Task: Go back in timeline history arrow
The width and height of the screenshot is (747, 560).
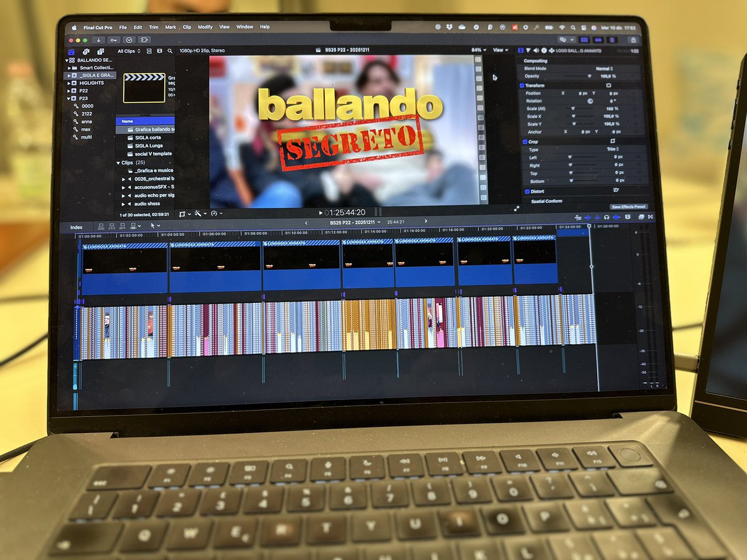Action: click(x=306, y=222)
